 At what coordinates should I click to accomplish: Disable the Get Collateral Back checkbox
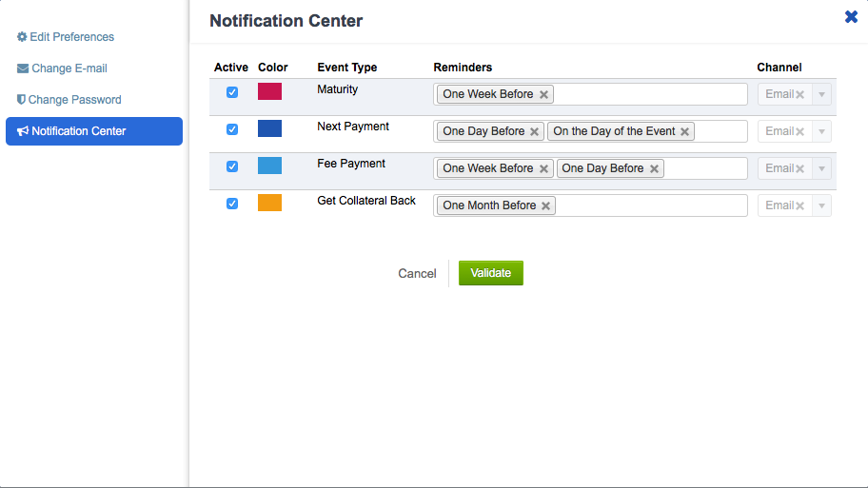tap(232, 204)
